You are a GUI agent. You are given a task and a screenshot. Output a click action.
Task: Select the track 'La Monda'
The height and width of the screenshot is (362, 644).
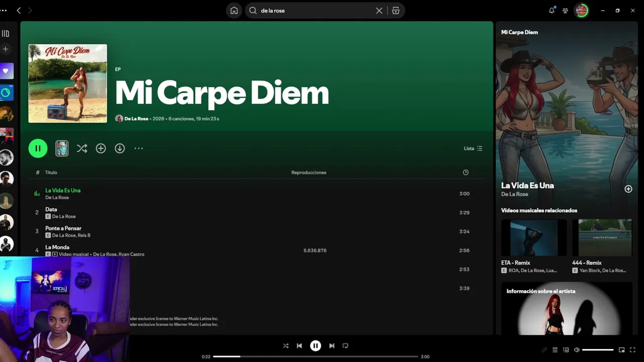(57, 247)
